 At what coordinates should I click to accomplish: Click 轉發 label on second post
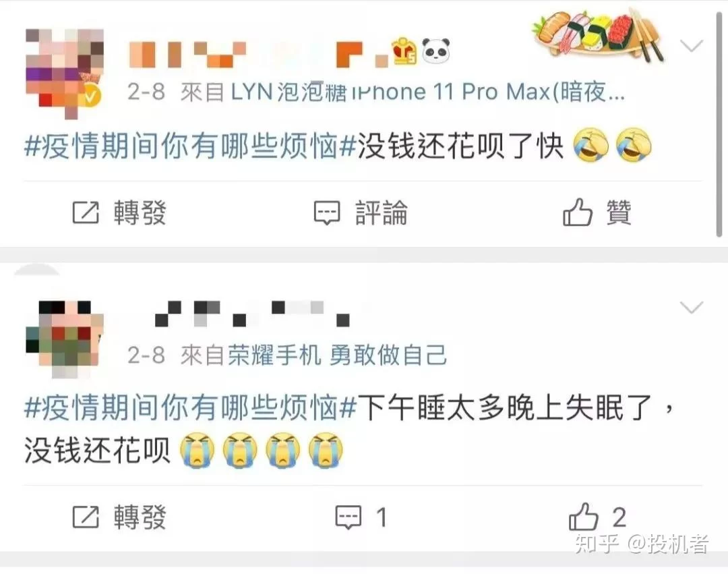[x=140, y=517]
